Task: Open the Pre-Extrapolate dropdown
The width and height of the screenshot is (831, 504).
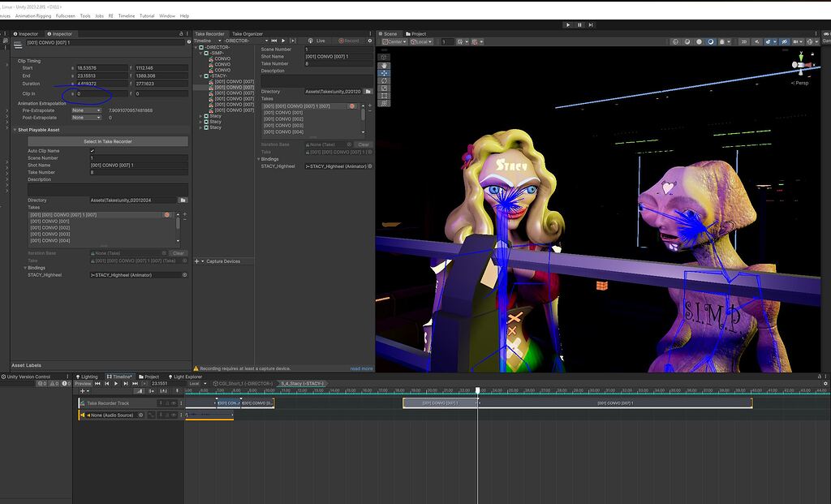Action: (x=85, y=110)
